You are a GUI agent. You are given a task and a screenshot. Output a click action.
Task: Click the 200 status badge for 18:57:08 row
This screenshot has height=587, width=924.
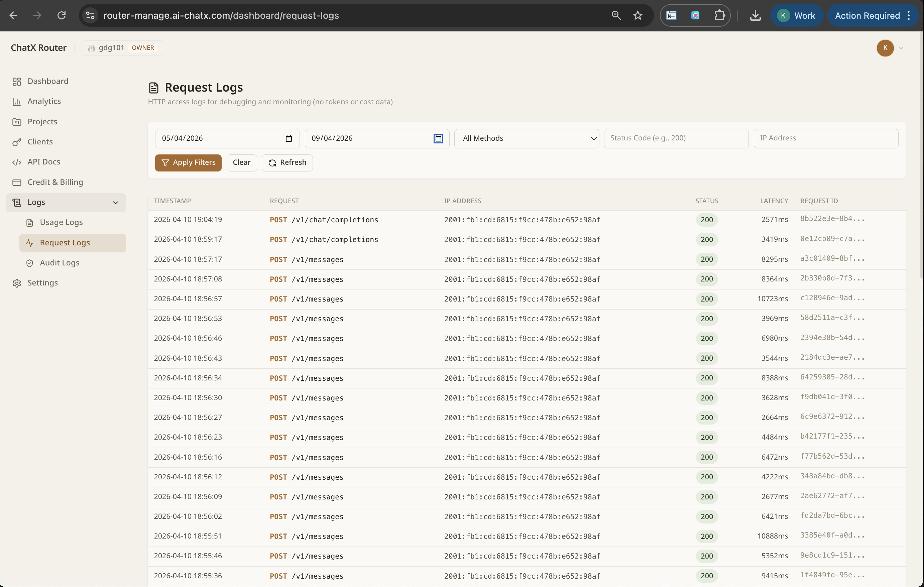(x=706, y=279)
